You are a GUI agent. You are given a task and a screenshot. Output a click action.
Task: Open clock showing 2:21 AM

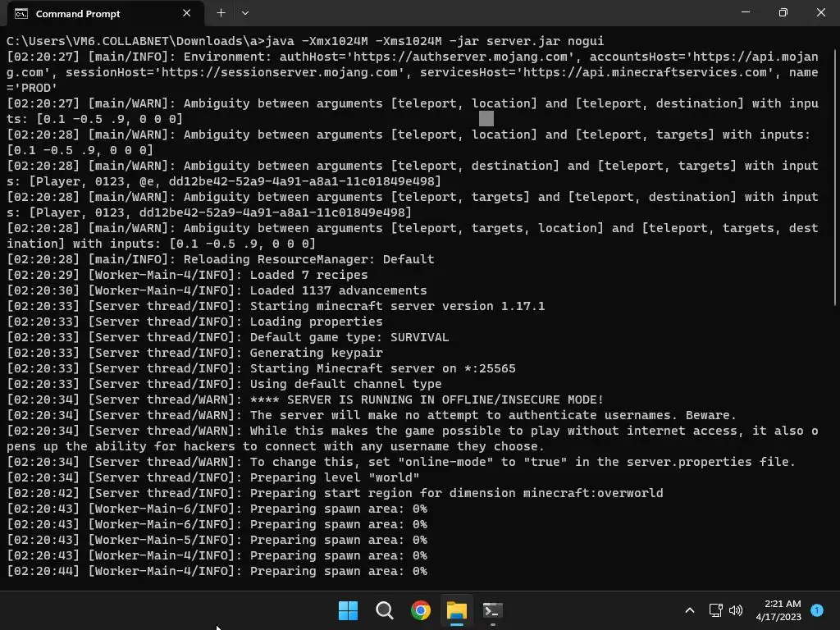point(778,610)
